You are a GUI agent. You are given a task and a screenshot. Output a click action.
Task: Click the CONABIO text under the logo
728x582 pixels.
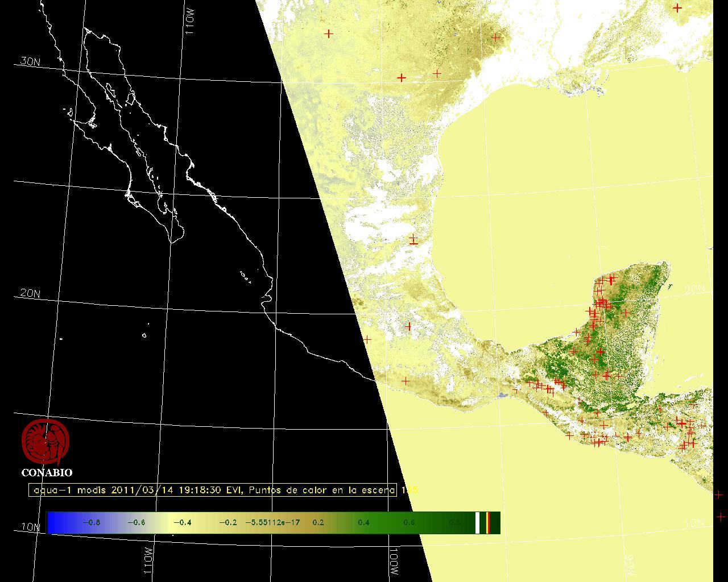(x=47, y=473)
